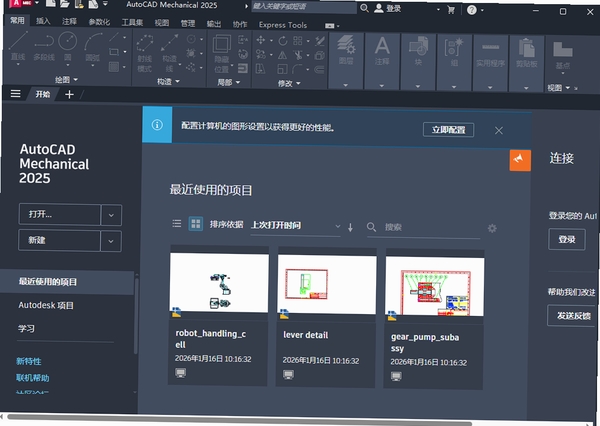The width and height of the screenshot is (600, 426).
Task: Open the Clipboard (剪贴板) panel
Action: pos(527,63)
